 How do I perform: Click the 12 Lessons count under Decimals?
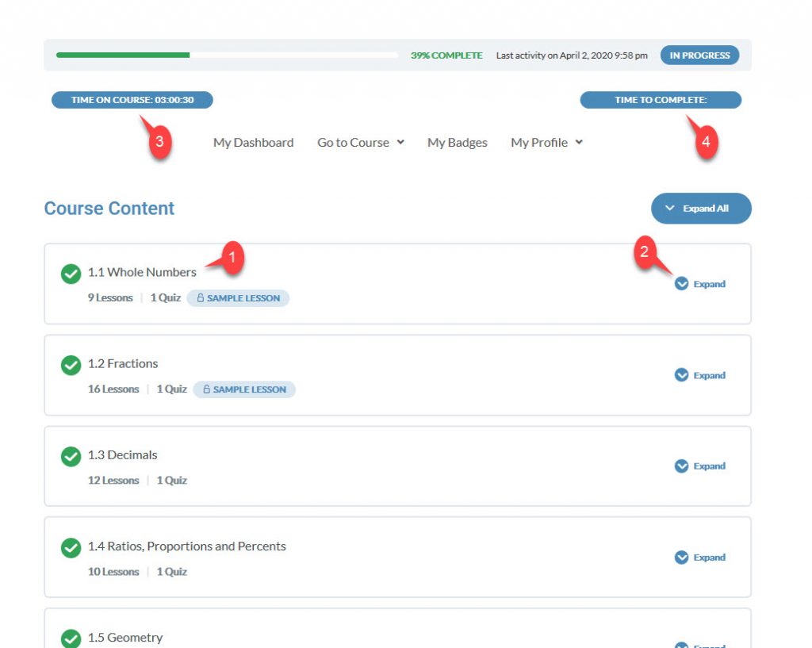pos(113,480)
